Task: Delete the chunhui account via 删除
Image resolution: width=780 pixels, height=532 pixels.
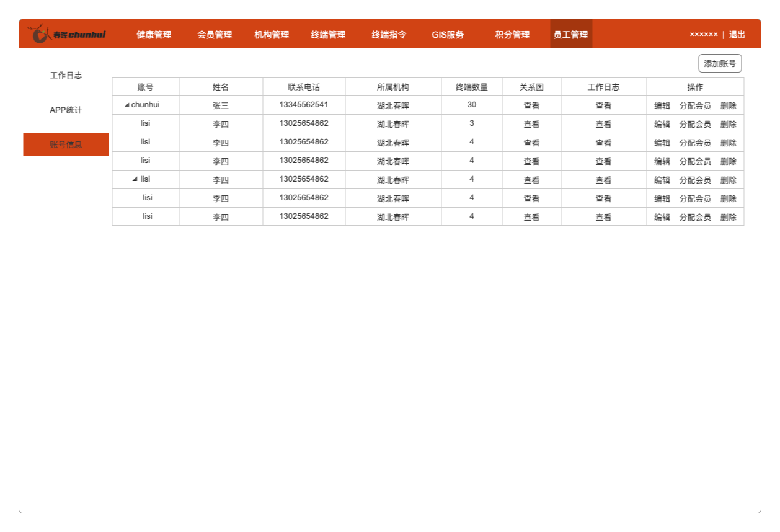Action: [x=729, y=105]
